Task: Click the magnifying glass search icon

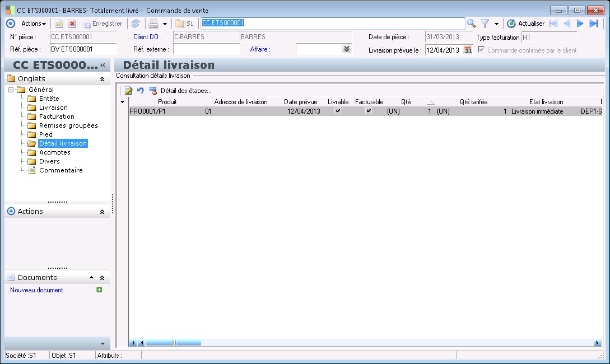Action: pos(472,24)
